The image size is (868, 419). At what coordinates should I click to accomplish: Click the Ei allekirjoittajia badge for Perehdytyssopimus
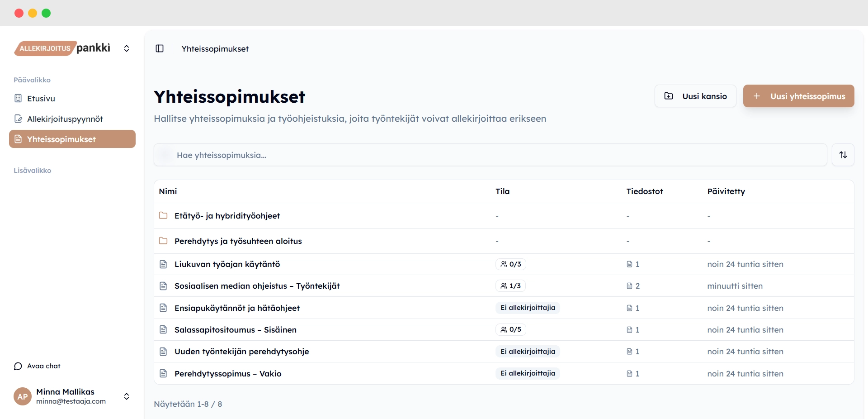(x=528, y=373)
